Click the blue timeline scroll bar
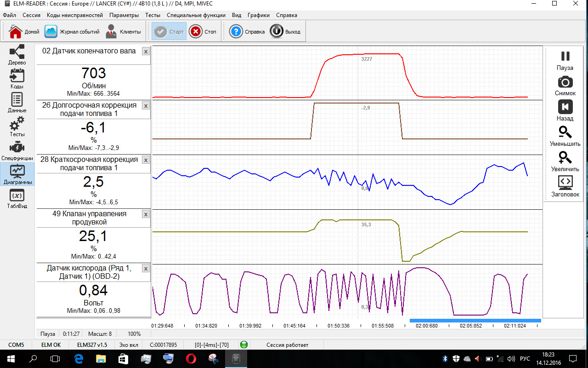 click(x=475, y=321)
